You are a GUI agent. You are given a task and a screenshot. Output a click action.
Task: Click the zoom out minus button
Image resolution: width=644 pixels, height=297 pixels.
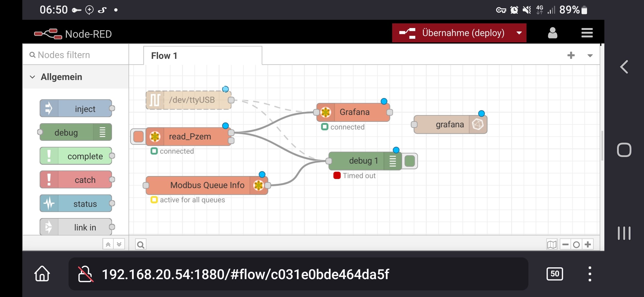(565, 244)
